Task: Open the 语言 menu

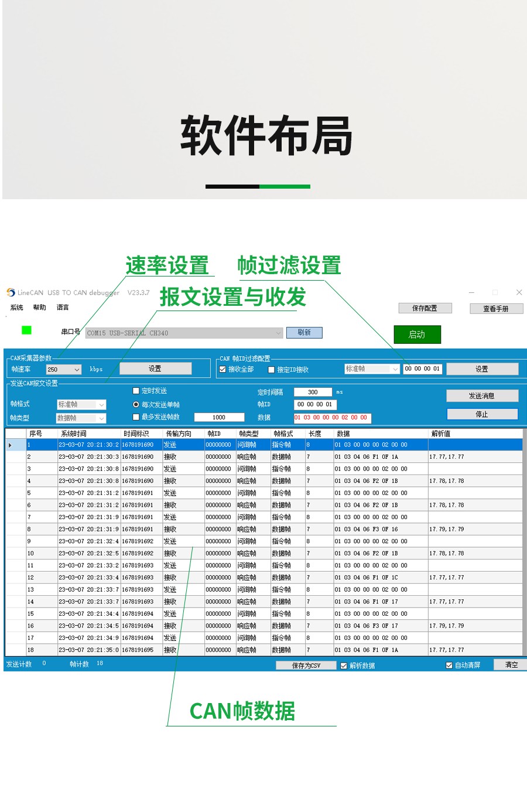Action: point(63,308)
